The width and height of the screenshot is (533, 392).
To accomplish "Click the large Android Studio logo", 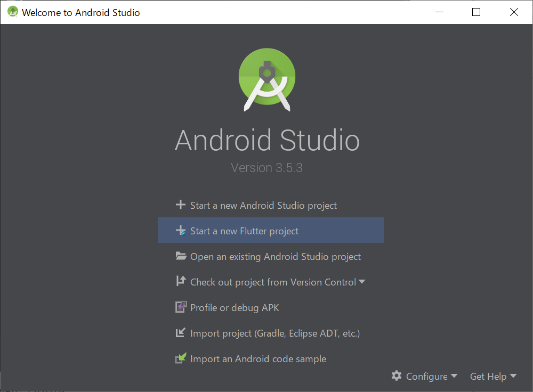I will 267,80.
